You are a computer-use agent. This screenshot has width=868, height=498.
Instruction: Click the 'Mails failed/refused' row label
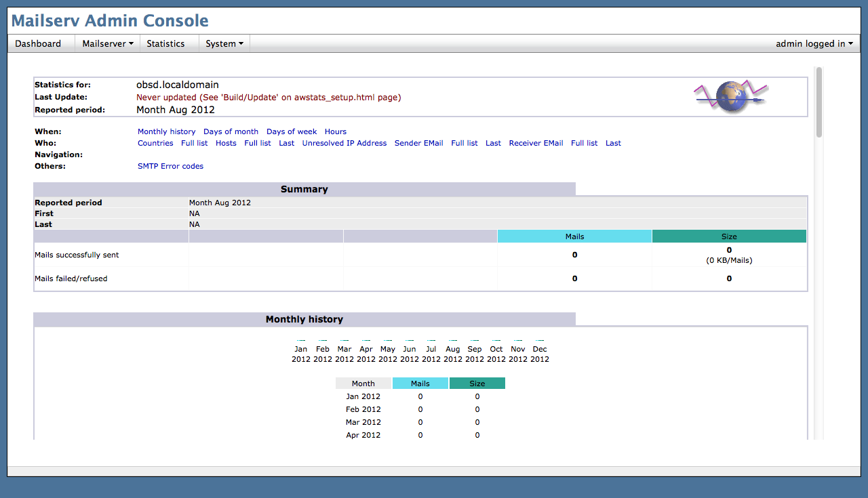tap(71, 278)
